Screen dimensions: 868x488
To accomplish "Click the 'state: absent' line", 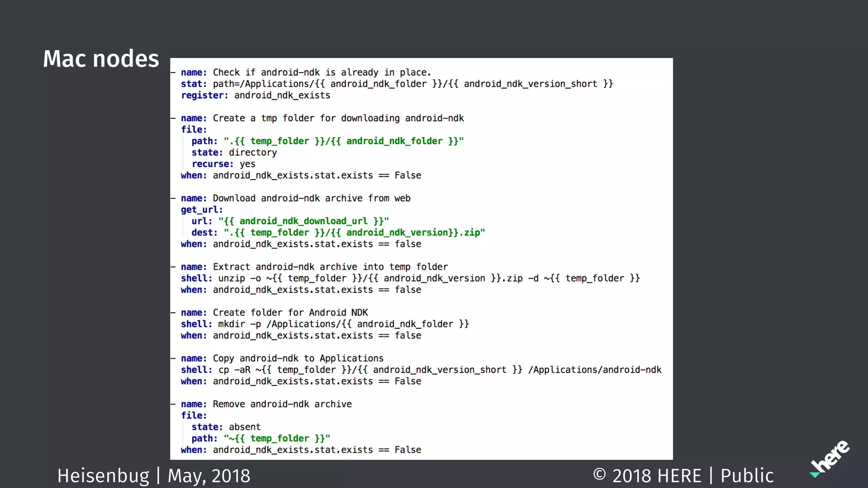I will click(x=226, y=427).
